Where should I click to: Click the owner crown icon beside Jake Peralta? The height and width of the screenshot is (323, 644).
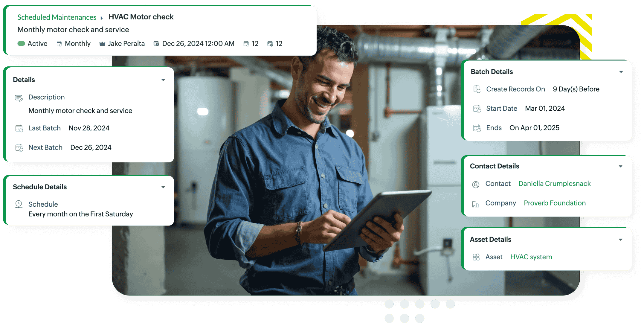[x=102, y=44]
